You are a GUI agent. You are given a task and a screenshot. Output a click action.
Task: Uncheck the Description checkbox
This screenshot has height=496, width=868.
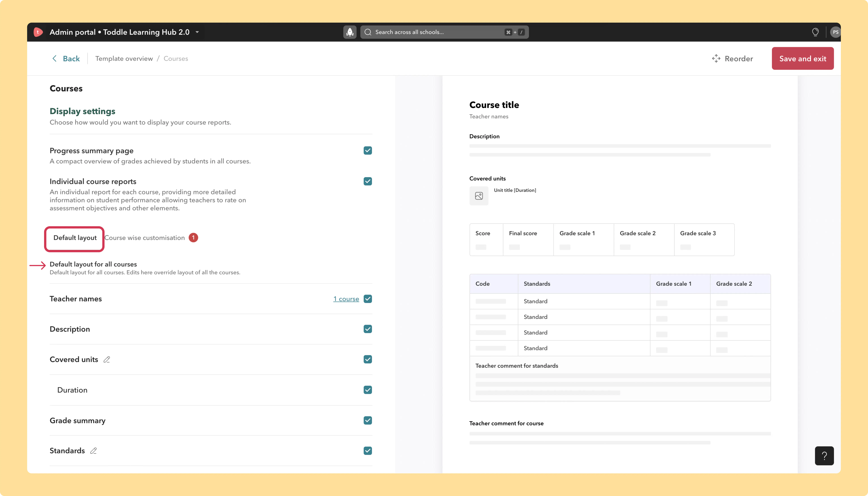pyautogui.click(x=368, y=329)
